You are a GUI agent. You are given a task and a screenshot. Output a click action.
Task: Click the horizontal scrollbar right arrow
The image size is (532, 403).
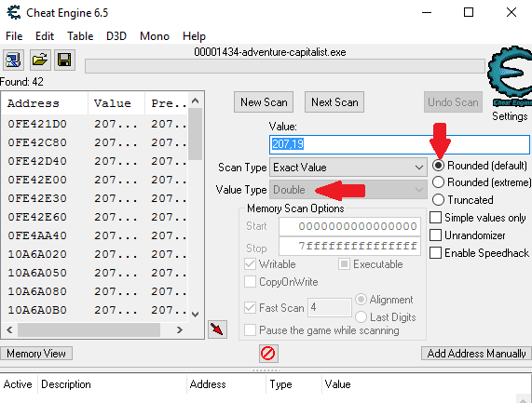(180, 329)
